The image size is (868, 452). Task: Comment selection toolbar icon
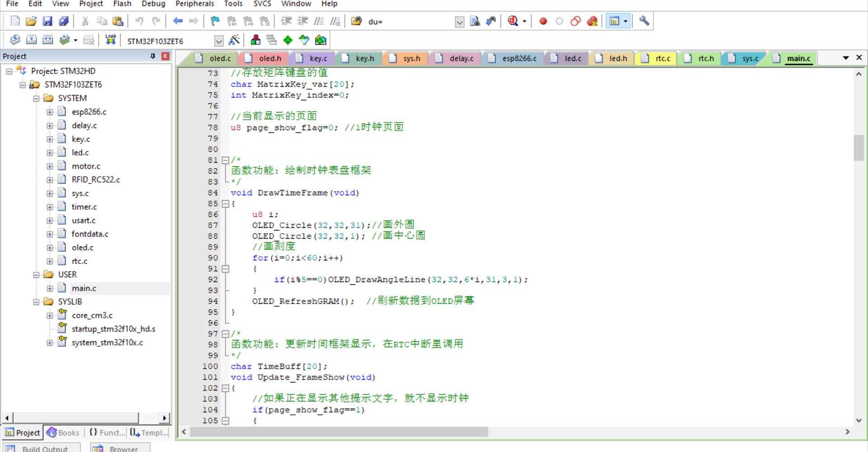[x=319, y=21]
